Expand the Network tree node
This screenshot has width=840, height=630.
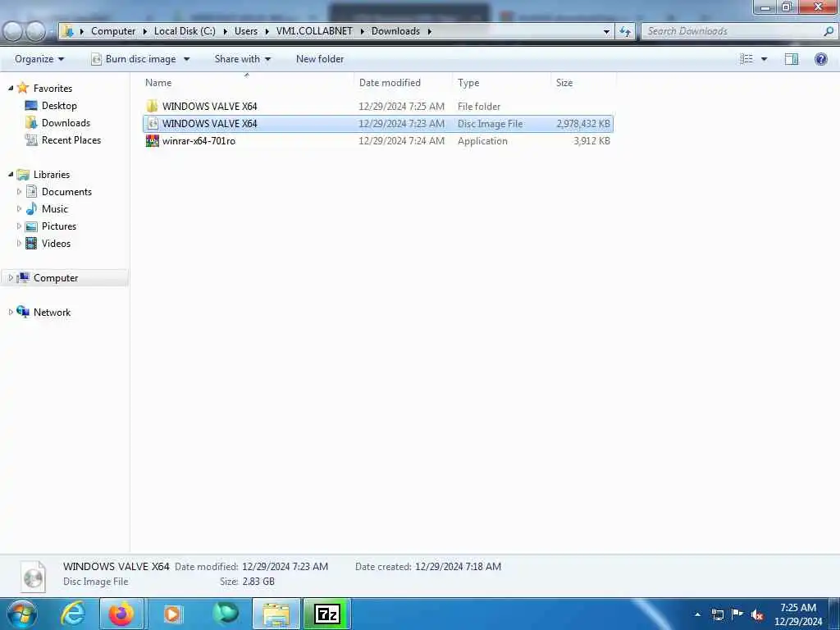coord(11,313)
